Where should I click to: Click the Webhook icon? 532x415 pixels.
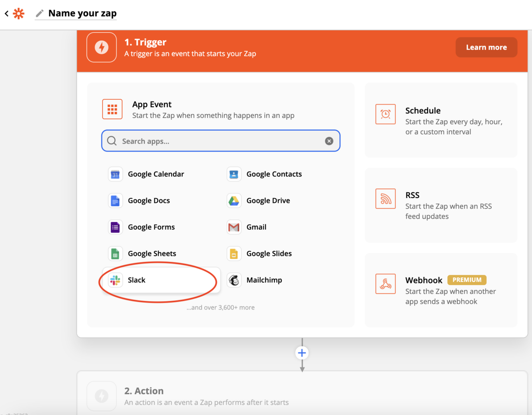(385, 284)
